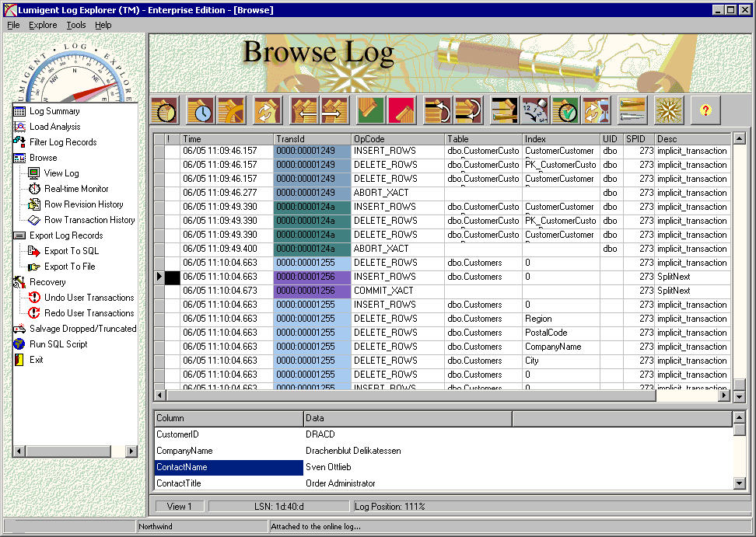Click the log icon with right-pointing arrow
This screenshot has width=756, height=537.
coord(334,110)
